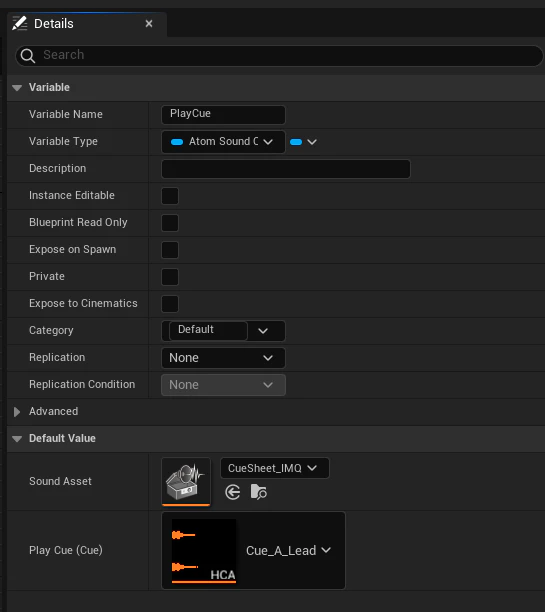This screenshot has width=545, height=612.
Task: Check the Expose on Spawn box
Action: [x=170, y=250]
